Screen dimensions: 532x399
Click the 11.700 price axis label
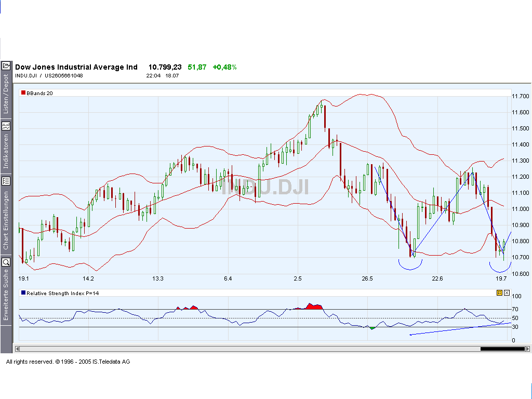[521, 96]
